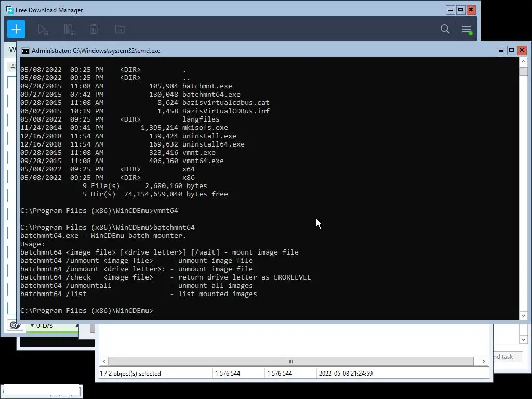Click the /unmountall usage line
This screenshot has width=532, height=399.
click(x=137, y=285)
